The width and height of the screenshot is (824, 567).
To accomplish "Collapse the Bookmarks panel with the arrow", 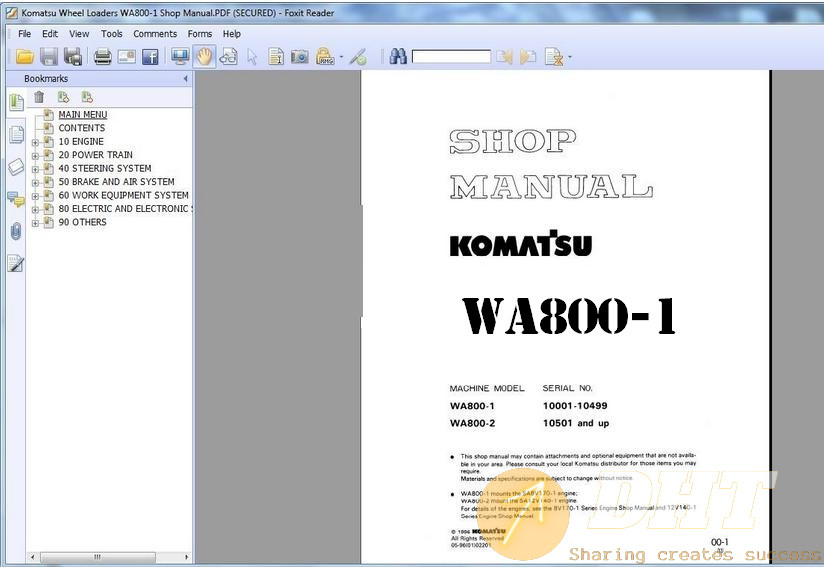I will point(186,78).
